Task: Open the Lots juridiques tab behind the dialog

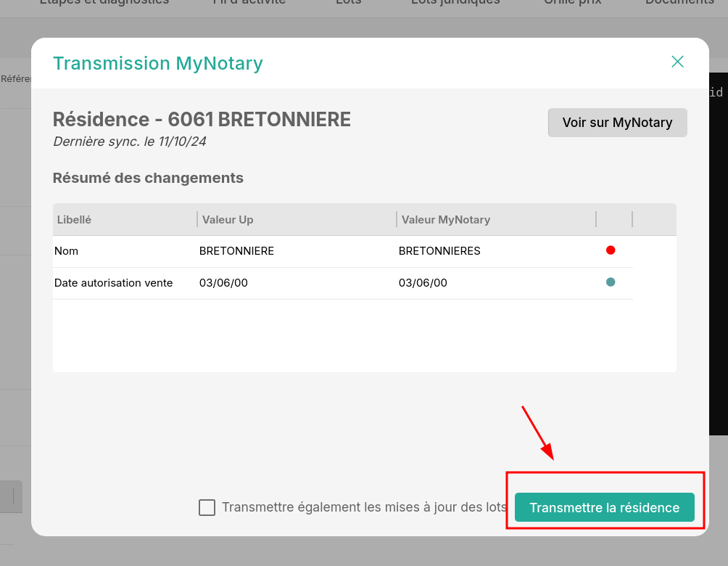Action: [x=455, y=2]
